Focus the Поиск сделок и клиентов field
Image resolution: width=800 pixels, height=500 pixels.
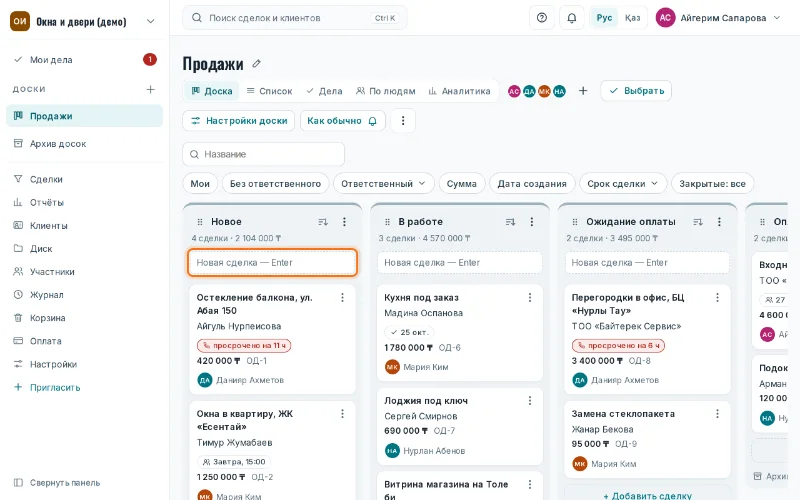point(295,18)
